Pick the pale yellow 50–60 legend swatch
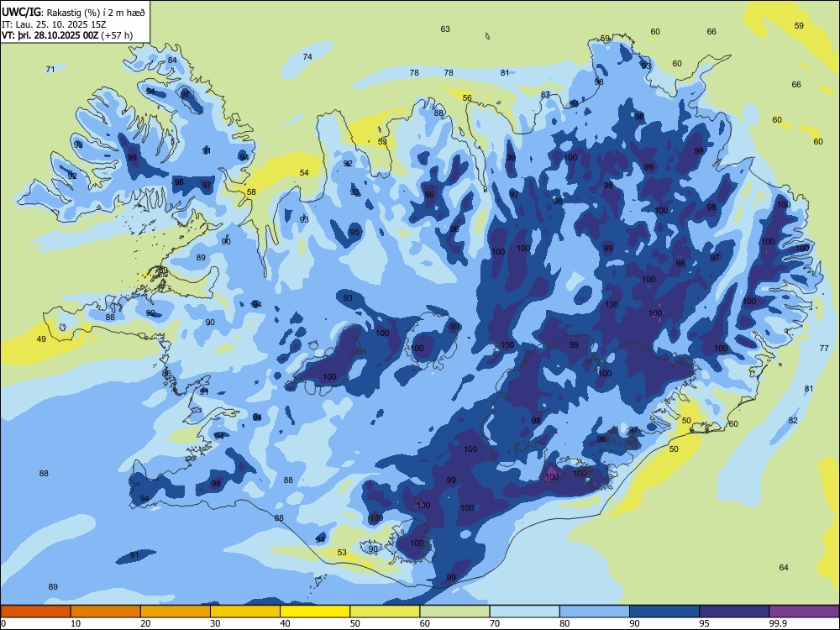Image resolution: width=840 pixels, height=630 pixels. (x=385, y=612)
